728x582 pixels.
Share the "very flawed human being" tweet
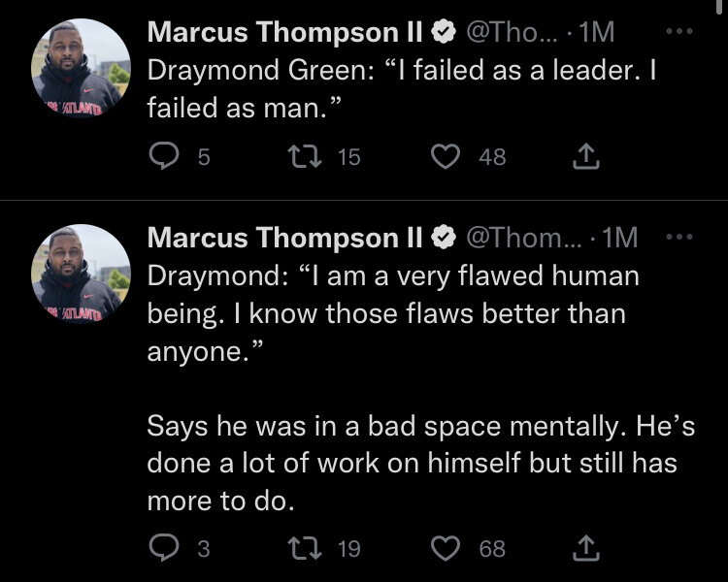tap(586, 548)
